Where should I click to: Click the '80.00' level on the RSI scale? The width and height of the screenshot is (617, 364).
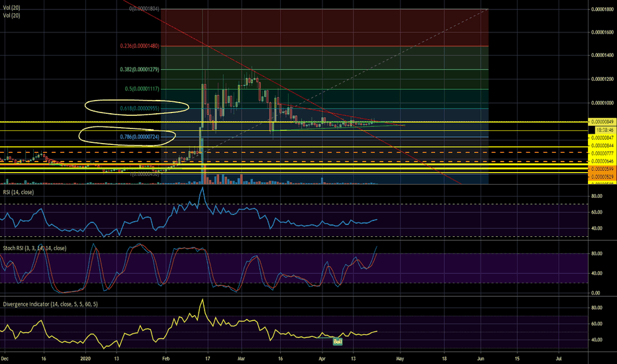596,196
